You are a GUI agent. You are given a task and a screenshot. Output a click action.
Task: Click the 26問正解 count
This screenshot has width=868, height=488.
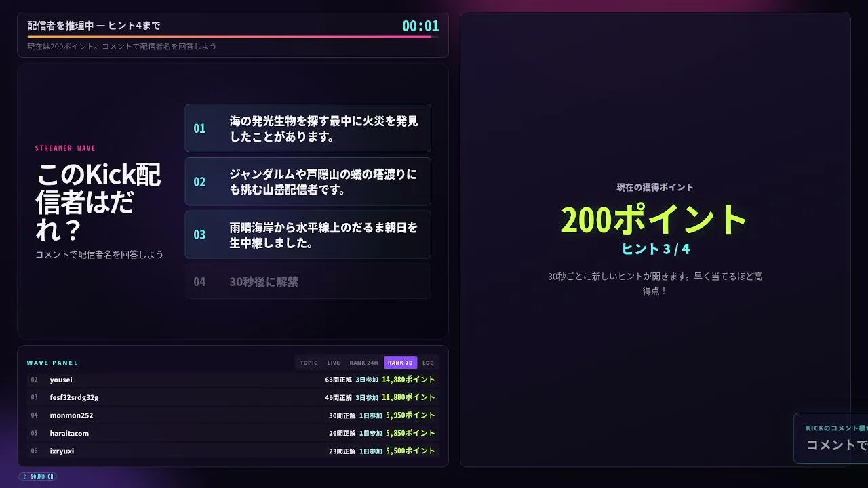tap(342, 433)
